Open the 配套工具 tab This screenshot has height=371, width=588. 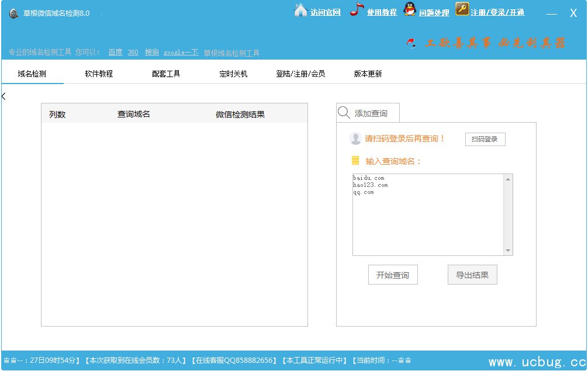[166, 74]
